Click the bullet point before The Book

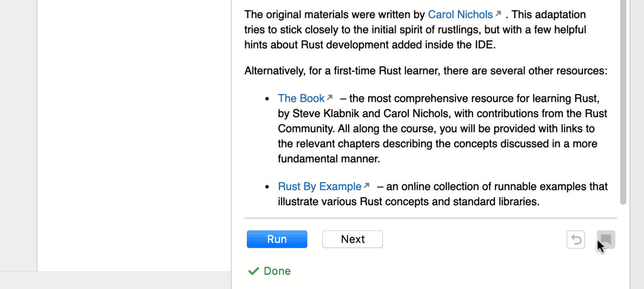tap(267, 99)
